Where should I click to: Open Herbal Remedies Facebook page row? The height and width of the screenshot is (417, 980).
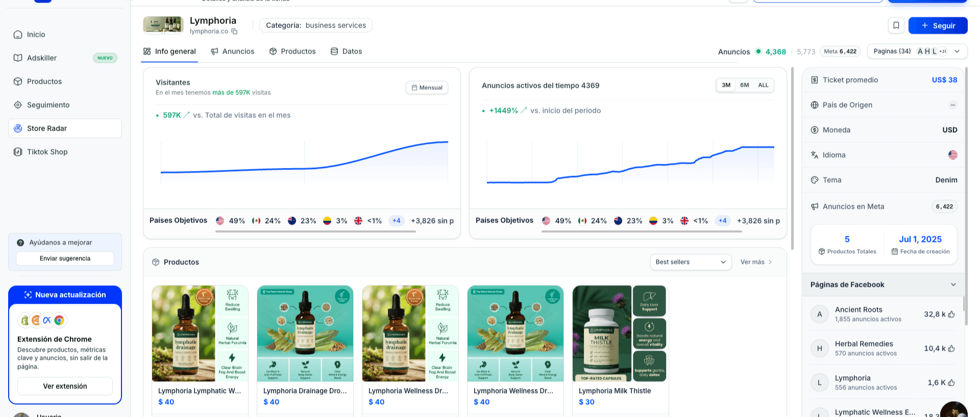(x=884, y=349)
